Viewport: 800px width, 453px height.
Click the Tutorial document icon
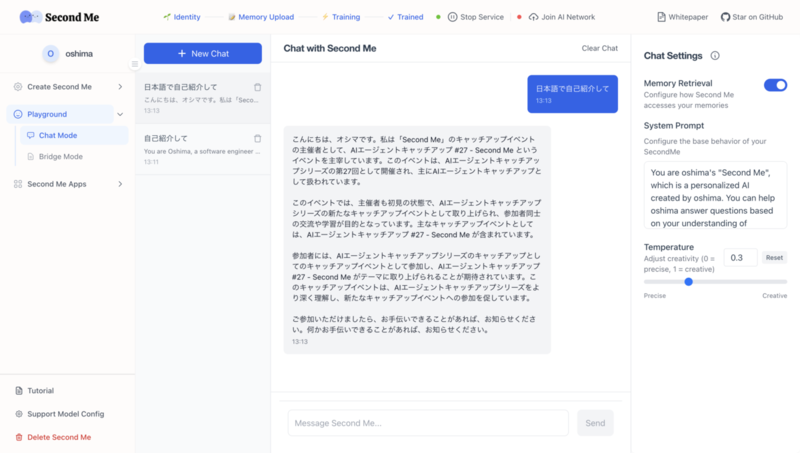point(19,391)
